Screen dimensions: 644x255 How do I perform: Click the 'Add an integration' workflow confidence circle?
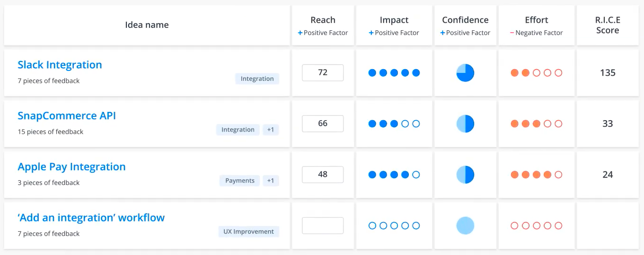(x=465, y=226)
